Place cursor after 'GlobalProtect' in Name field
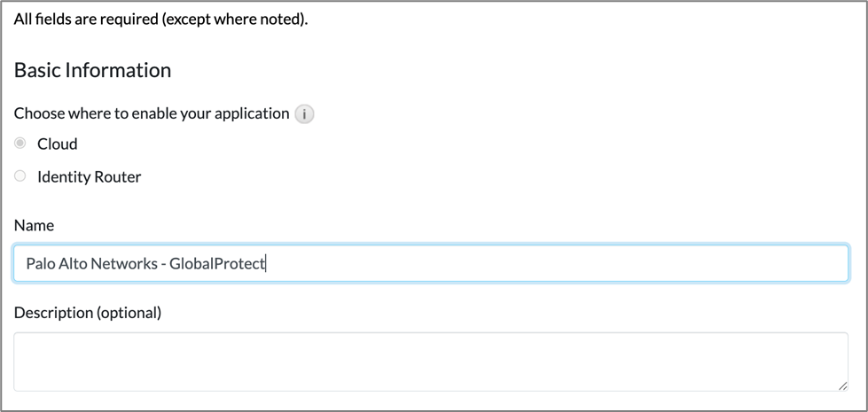 pos(267,263)
